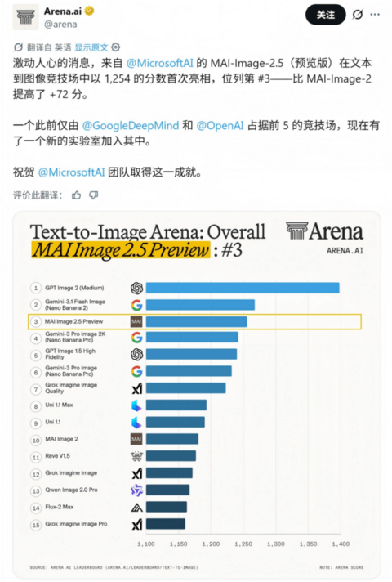392x582 pixels.
Task: Click the Grok slash icon next to 关注
Action: [x=358, y=15]
